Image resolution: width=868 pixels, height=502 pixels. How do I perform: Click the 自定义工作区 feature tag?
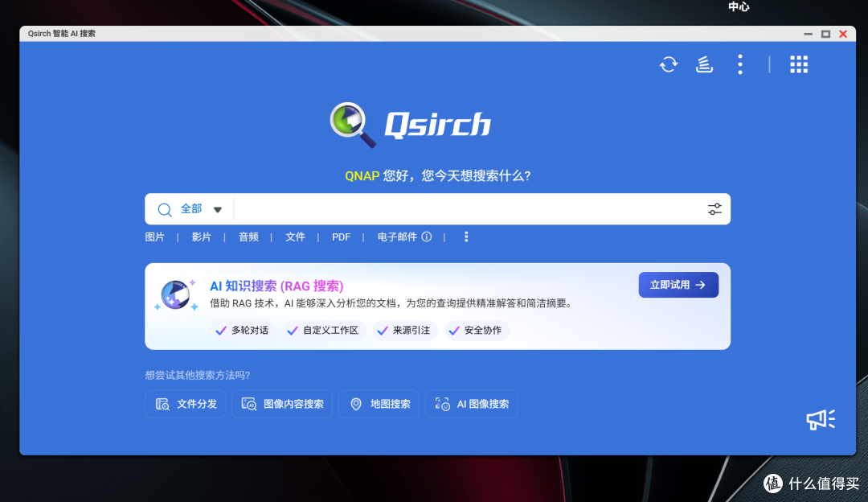[324, 330]
